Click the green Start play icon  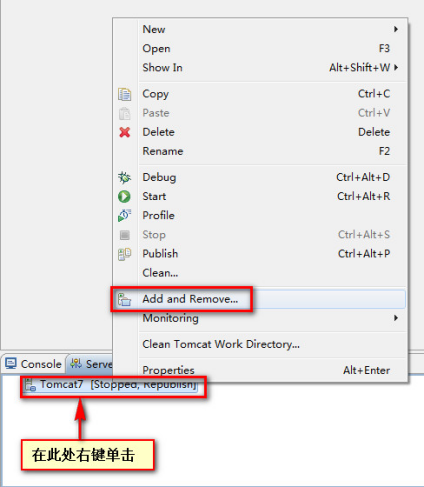coord(124,197)
